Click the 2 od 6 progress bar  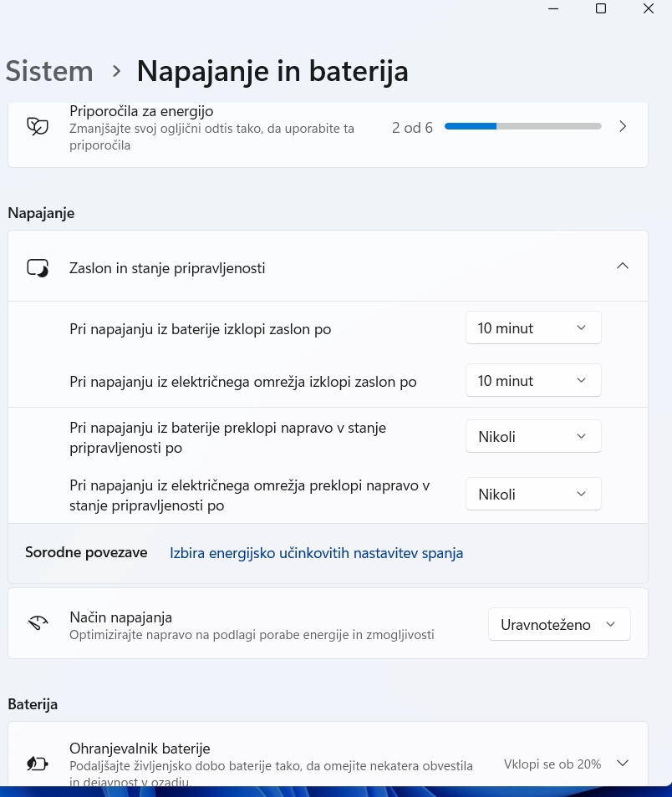tap(523, 126)
